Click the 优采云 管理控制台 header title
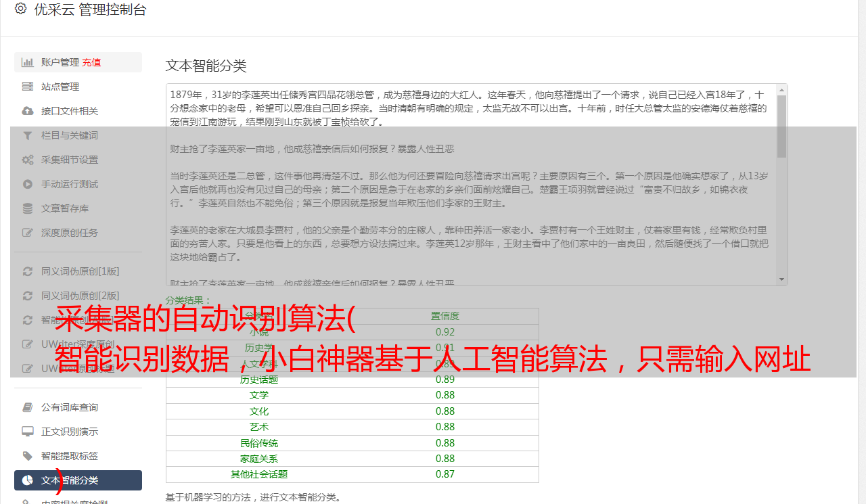This screenshot has height=504, width=866. (90, 9)
